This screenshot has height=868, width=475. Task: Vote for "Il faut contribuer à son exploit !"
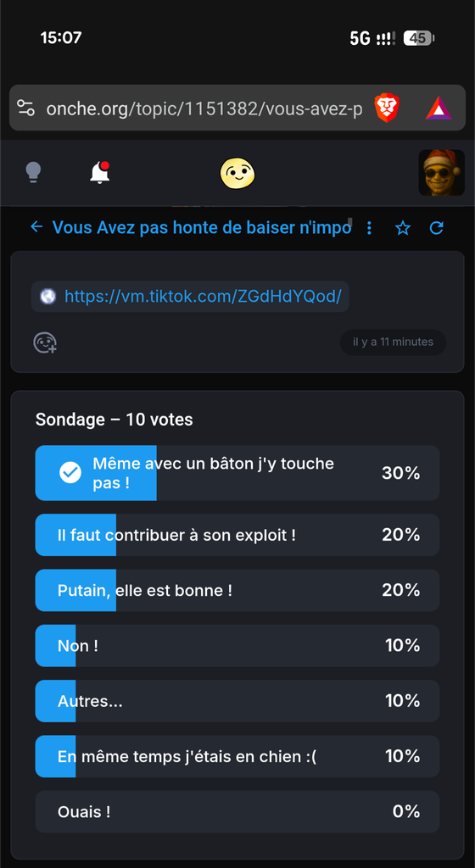(237, 535)
